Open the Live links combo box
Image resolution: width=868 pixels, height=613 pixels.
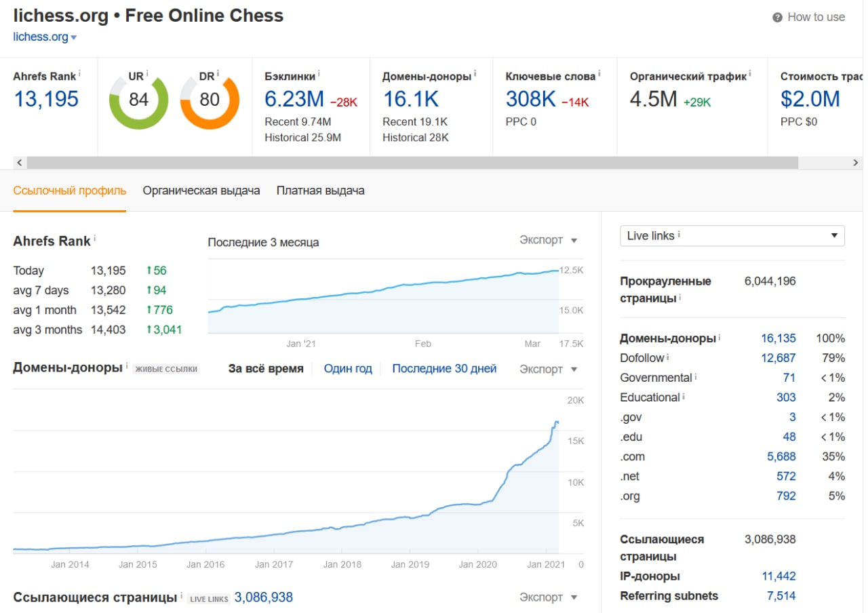coord(732,235)
